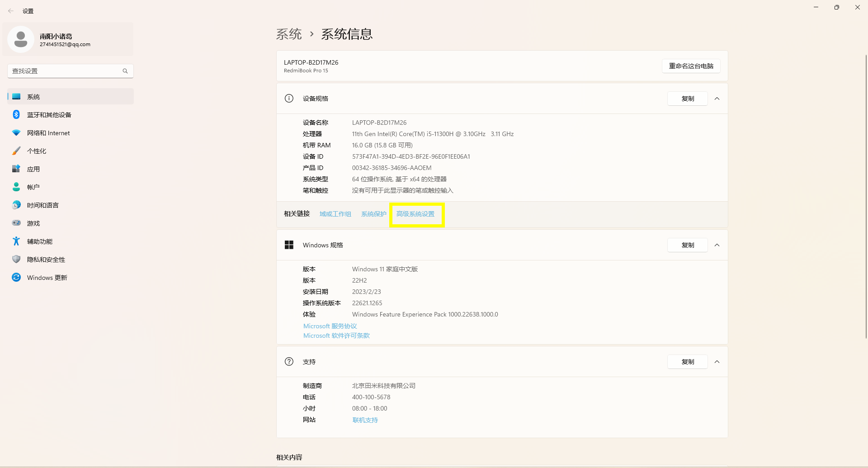Open 蓝牙和其他设备 settings page
Viewport: 868px width, 468px height.
click(71, 114)
